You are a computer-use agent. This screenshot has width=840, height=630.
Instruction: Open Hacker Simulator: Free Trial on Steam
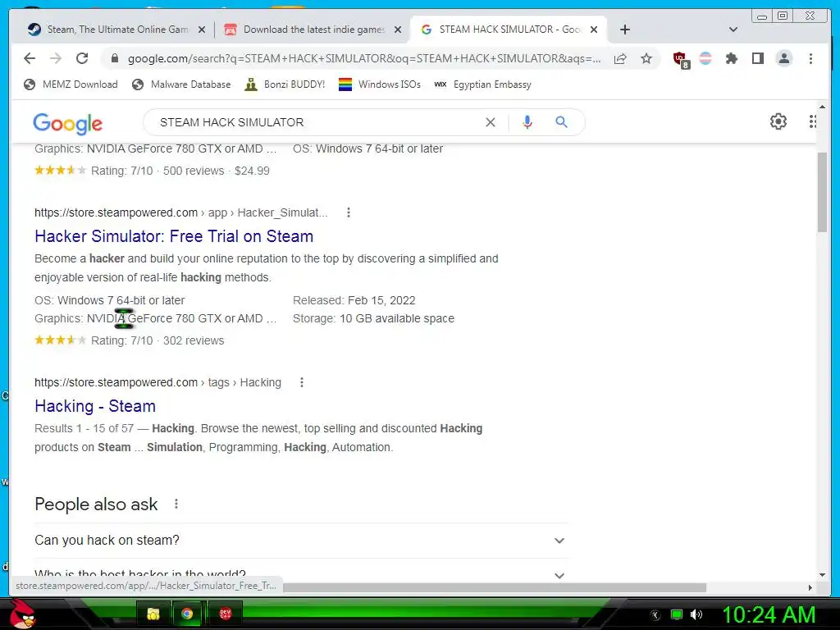174,236
